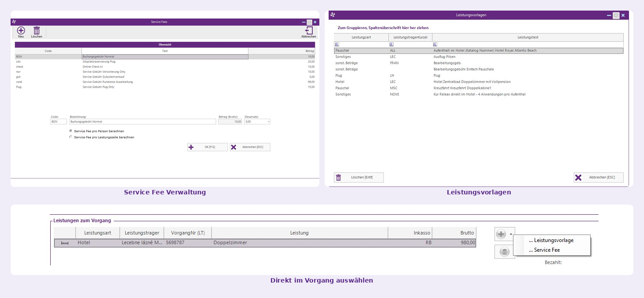
Task: Sort by Betrag column header in Service Fees
Action: (x=282, y=51)
